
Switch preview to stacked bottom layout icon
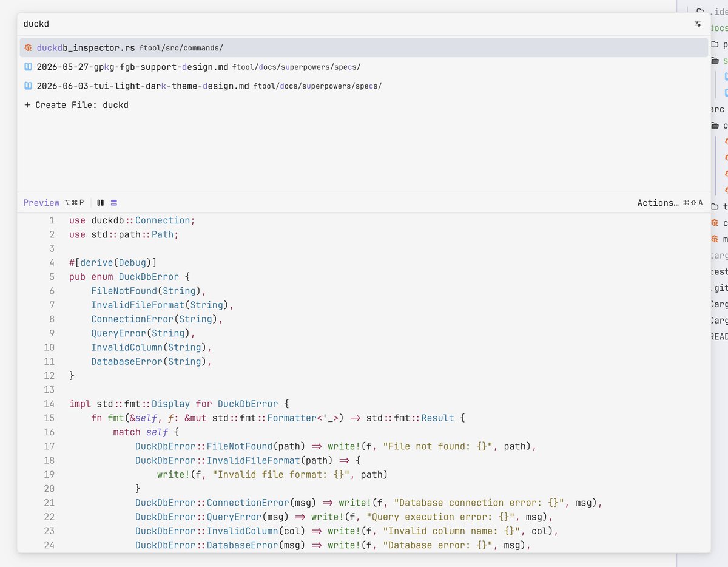coord(114,203)
